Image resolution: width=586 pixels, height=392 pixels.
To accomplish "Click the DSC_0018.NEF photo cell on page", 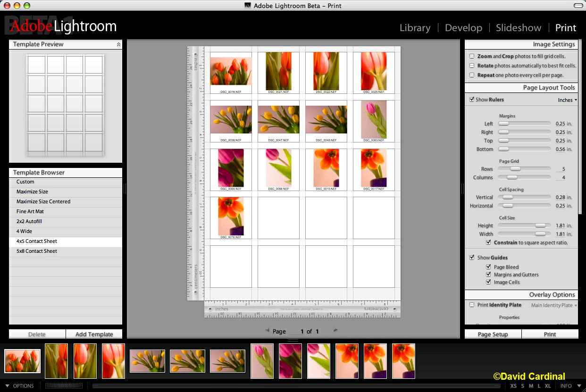I will [x=231, y=73].
